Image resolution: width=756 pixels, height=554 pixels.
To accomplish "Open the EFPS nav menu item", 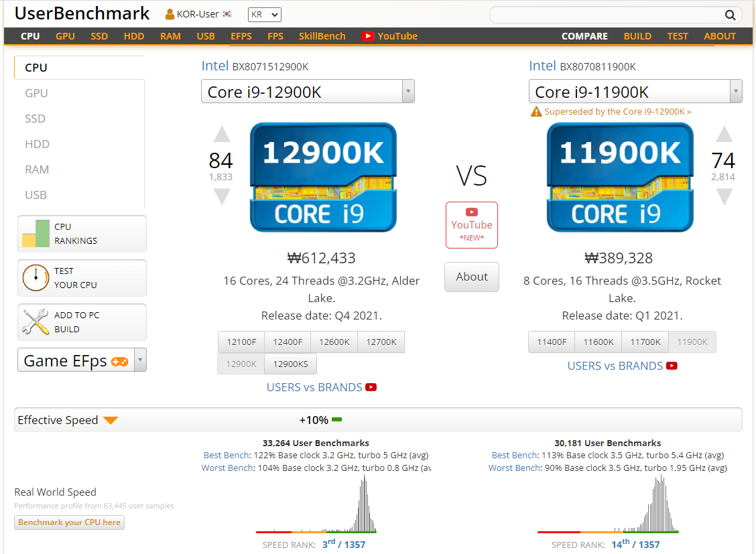I will [241, 36].
